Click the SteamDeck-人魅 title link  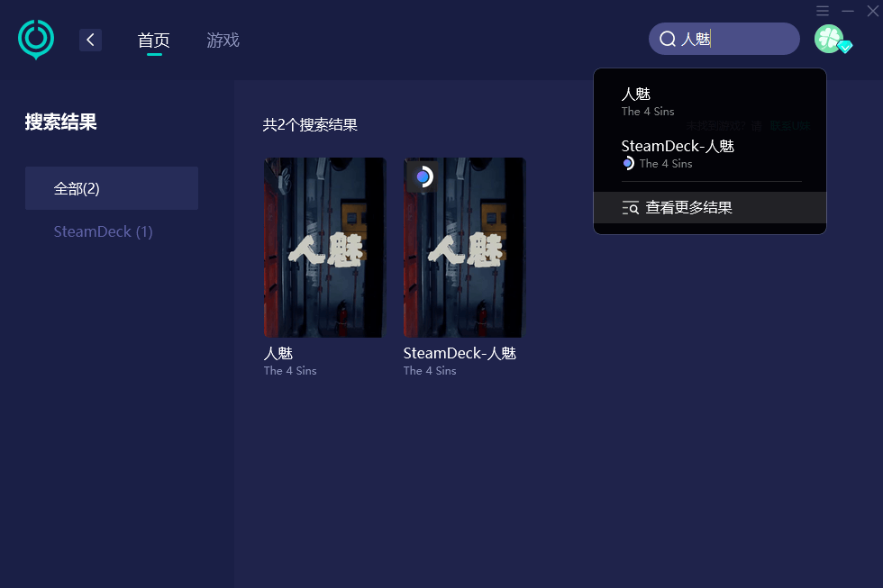(460, 353)
